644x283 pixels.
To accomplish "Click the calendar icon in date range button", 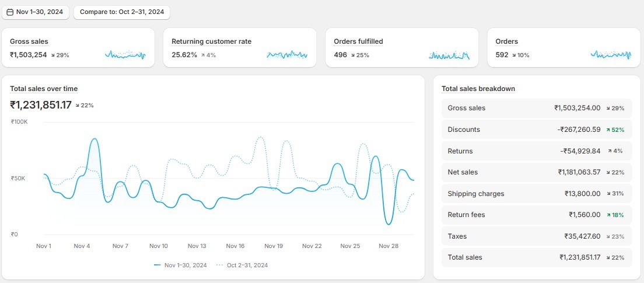I will [9, 12].
